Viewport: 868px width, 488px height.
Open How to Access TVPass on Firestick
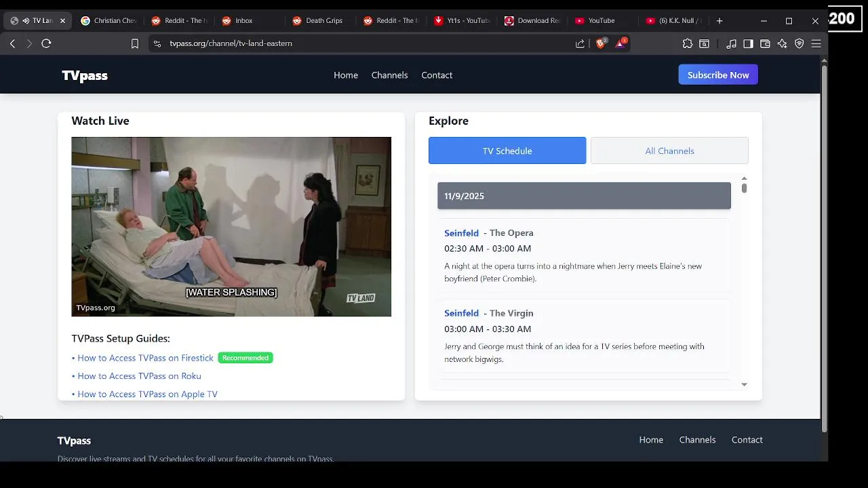click(x=145, y=358)
